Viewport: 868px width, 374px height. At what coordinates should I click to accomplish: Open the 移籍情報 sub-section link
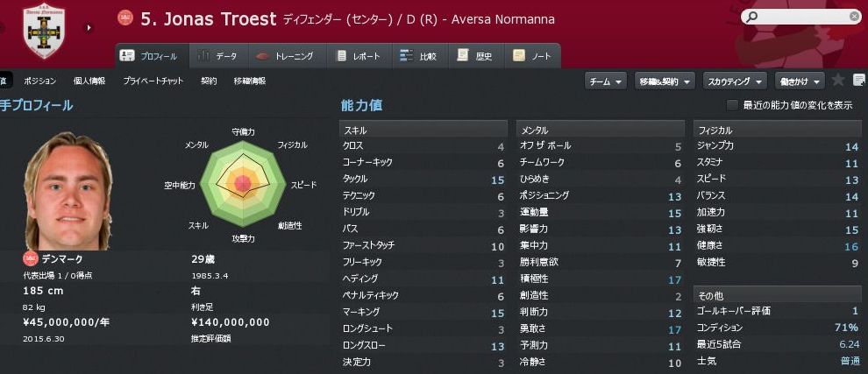pos(250,81)
